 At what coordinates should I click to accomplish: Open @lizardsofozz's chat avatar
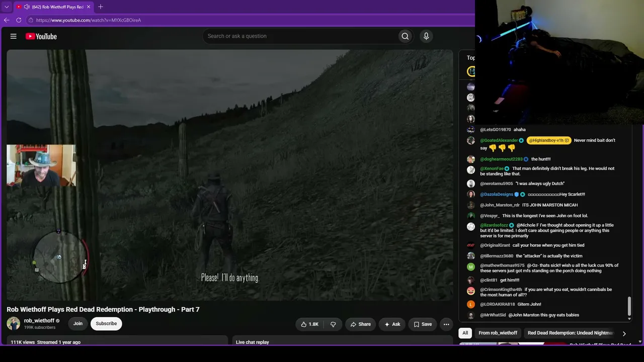pyautogui.click(x=471, y=227)
